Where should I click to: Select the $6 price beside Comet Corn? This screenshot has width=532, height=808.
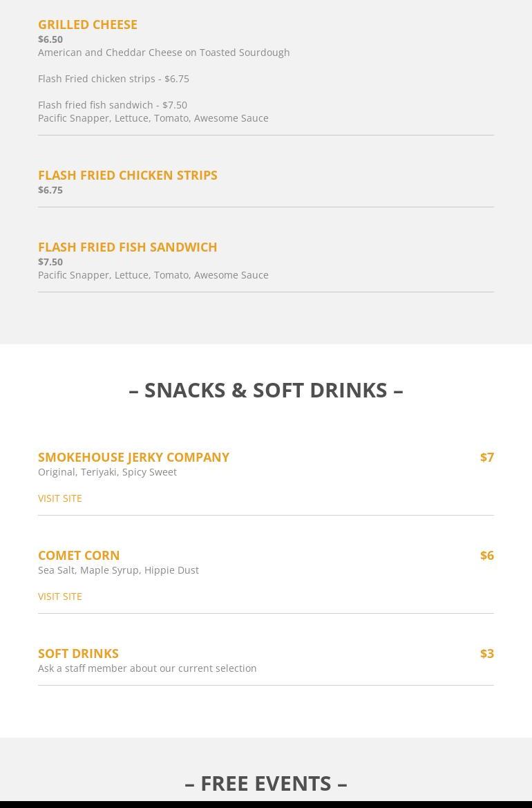point(486,555)
